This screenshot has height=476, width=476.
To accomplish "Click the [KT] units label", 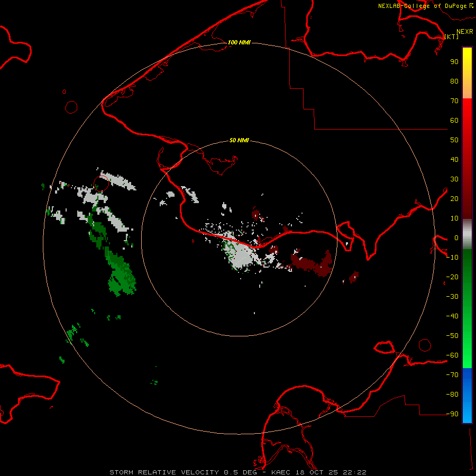I will [452, 36].
